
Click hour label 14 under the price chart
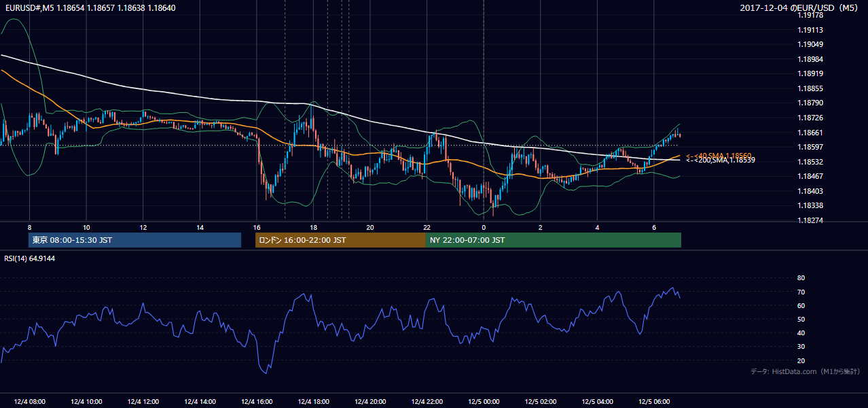tap(200, 227)
